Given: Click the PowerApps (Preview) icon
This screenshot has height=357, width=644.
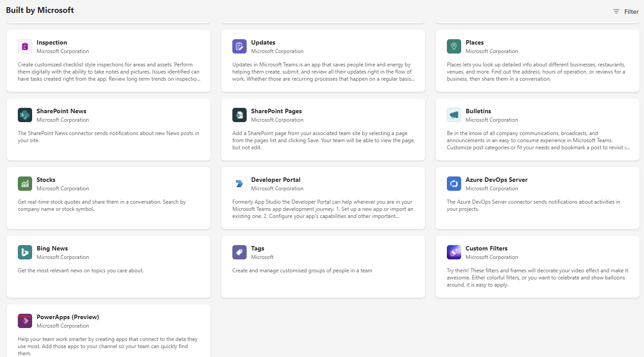Looking at the screenshot, I should tap(25, 321).
